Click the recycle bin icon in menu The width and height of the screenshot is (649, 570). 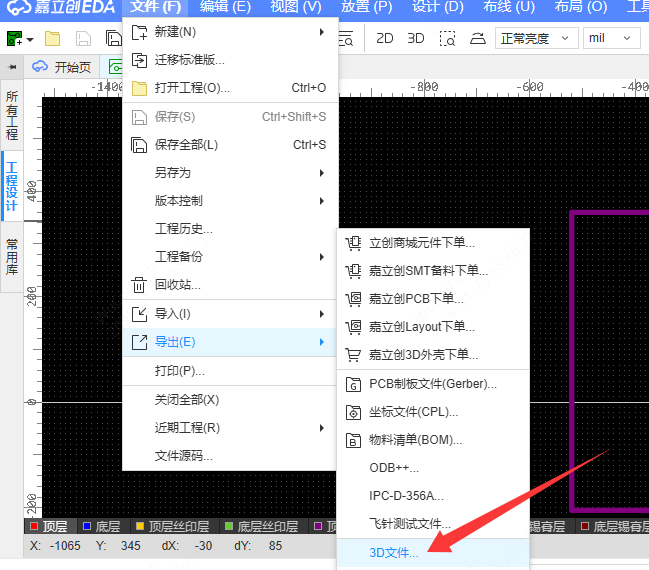pyautogui.click(x=140, y=285)
